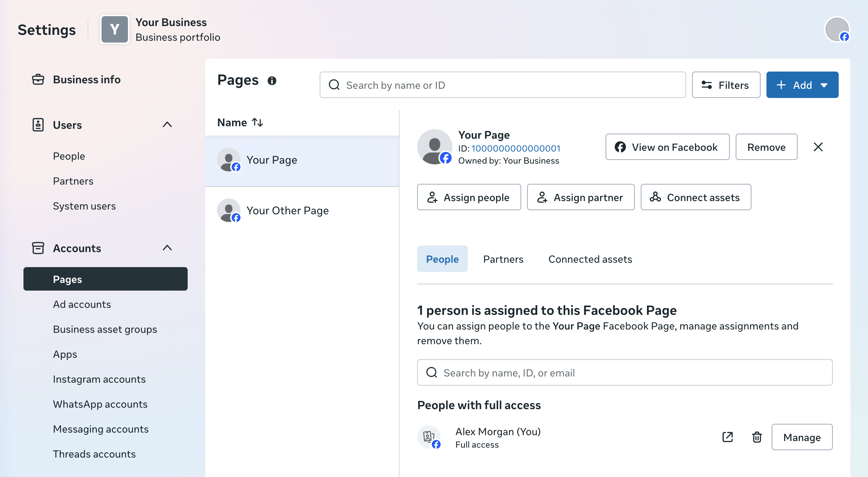Click Manage for Alex Morgan

tap(802, 437)
